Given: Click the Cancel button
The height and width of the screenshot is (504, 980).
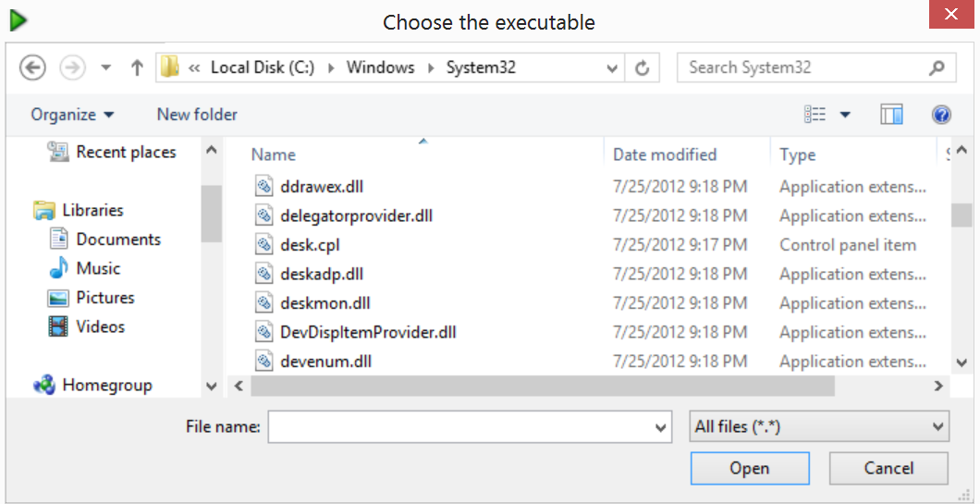Looking at the screenshot, I should click(x=888, y=468).
